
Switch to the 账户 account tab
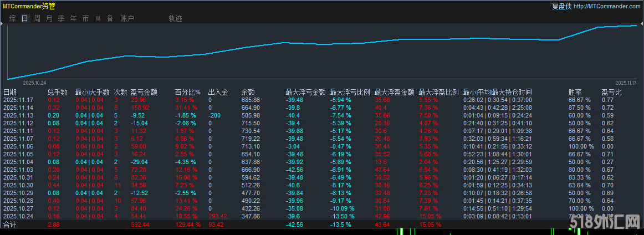pyautogui.click(x=127, y=18)
